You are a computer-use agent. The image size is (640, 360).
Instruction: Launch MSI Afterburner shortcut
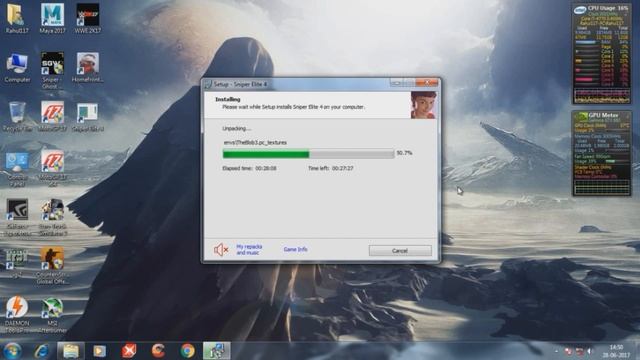[x=53, y=315]
